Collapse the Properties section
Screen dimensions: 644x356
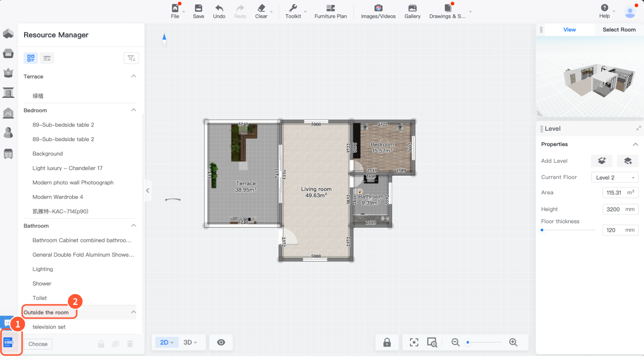(635, 144)
